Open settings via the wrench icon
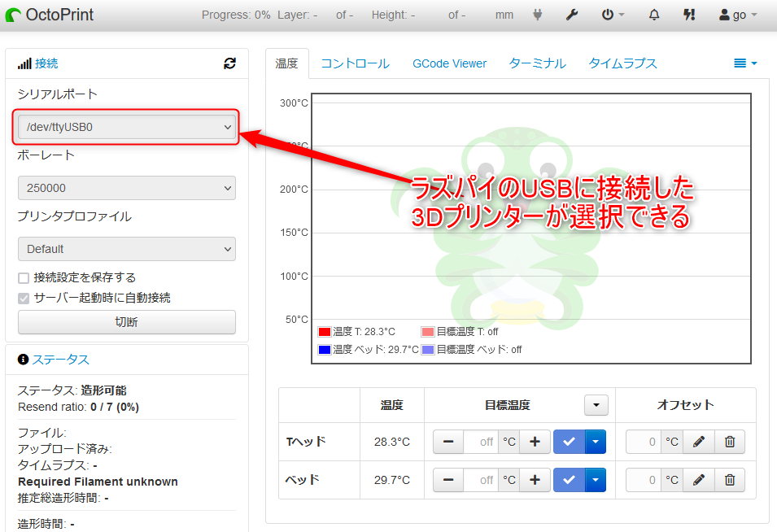Screen dimensions: 777x532 pos(572,15)
